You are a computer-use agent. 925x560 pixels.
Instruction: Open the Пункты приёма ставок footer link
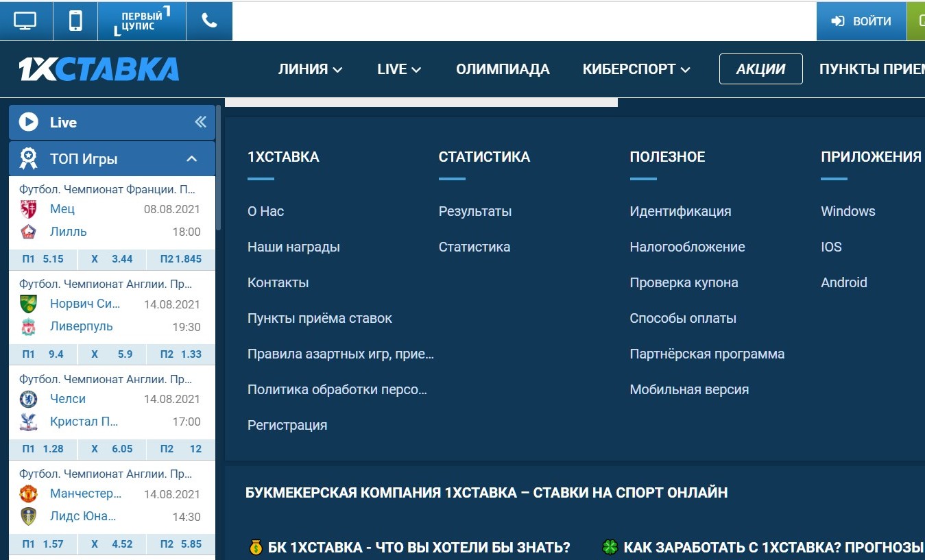320,318
